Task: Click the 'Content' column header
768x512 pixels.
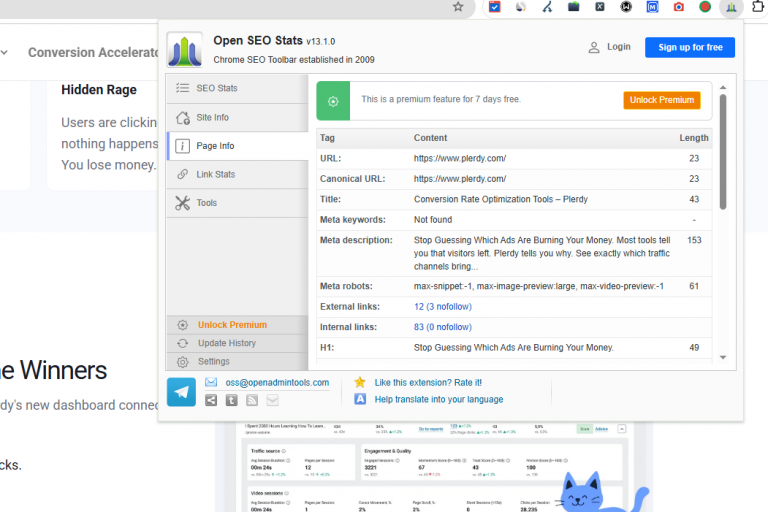Action: 430,138
